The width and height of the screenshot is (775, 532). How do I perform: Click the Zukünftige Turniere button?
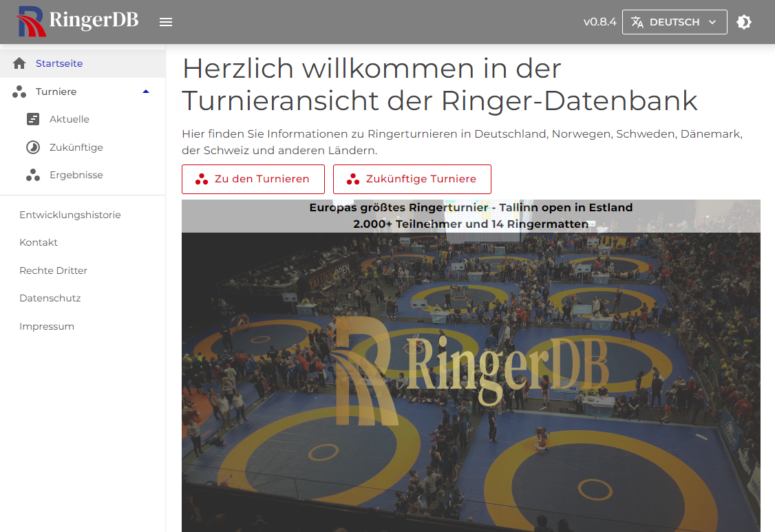click(x=412, y=179)
